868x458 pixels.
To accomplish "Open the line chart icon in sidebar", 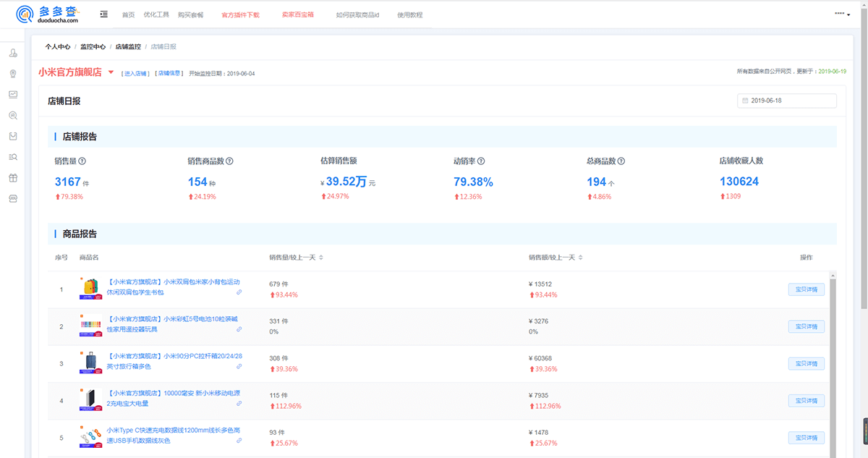I will (x=13, y=94).
